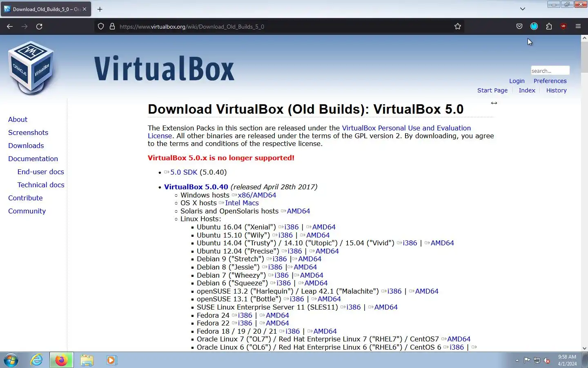Viewport: 588px width, 368px height.
Task: Open the wiki Index
Action: 527,90
